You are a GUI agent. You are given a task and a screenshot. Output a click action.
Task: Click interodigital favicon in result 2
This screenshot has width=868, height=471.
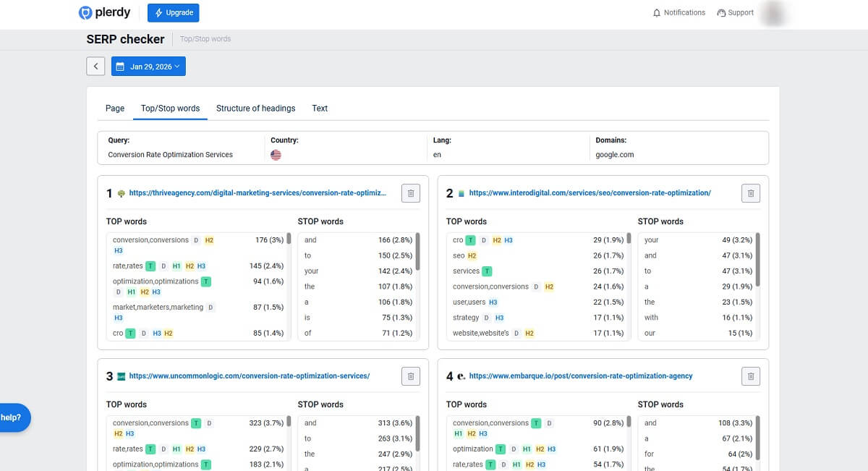[461, 193]
